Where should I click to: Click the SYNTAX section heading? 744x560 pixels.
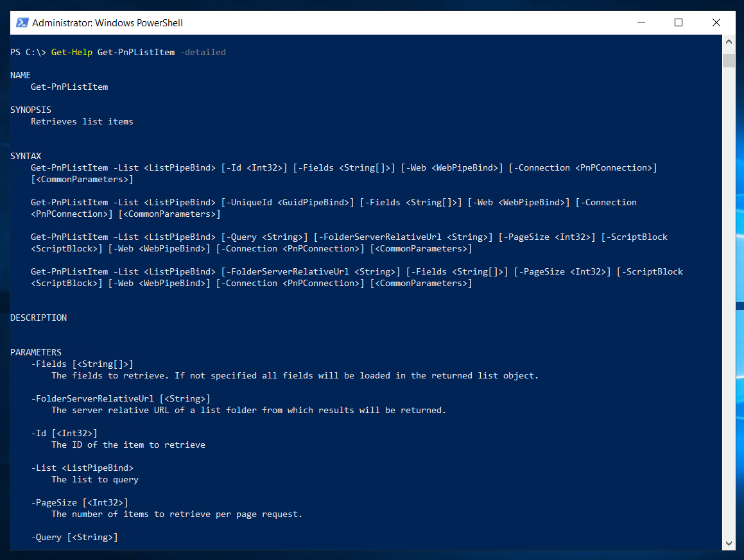[25, 156]
